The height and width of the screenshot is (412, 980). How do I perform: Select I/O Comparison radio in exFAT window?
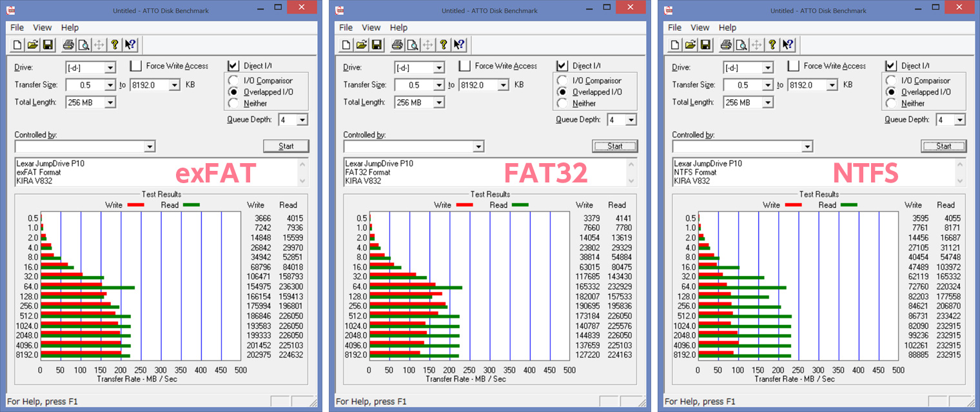click(233, 81)
